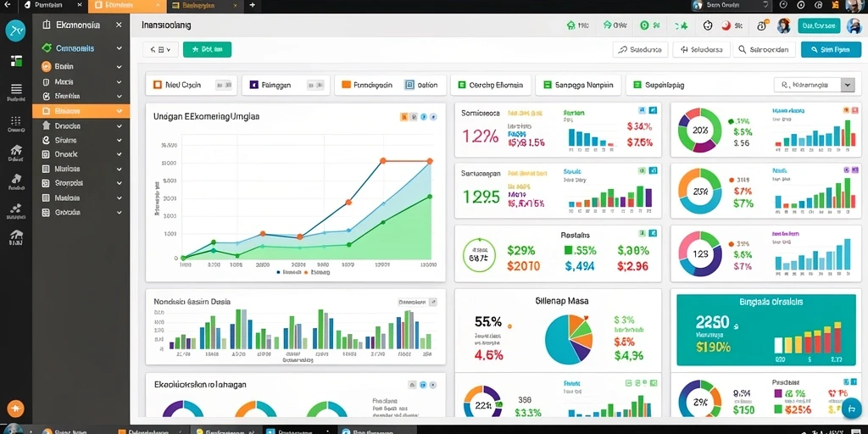Viewport: 868px width, 434px height.
Task: Expand the Cnmnosiits sidebar section
Action: point(81,48)
